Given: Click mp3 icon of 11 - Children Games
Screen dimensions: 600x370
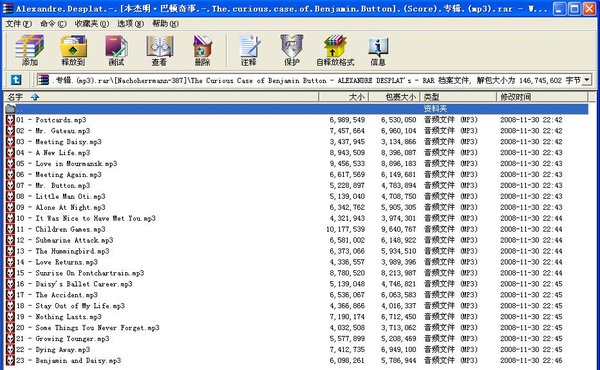Looking at the screenshot, I should [x=10, y=229].
